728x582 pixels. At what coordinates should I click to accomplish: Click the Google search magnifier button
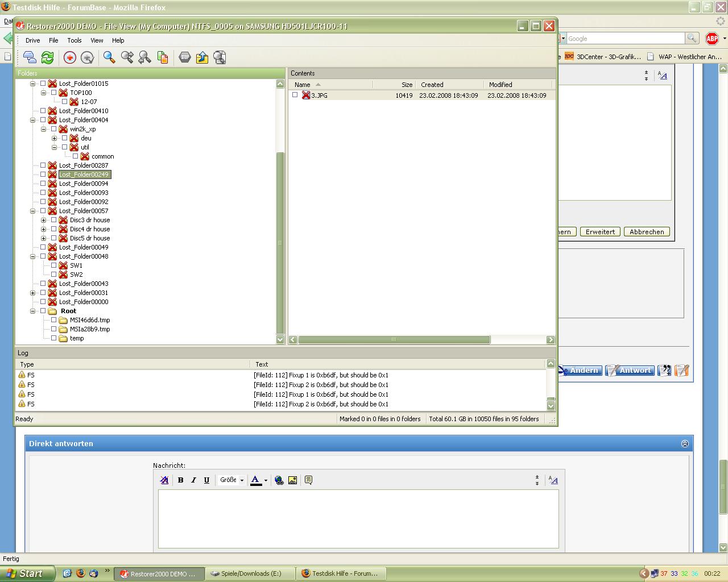click(x=692, y=38)
